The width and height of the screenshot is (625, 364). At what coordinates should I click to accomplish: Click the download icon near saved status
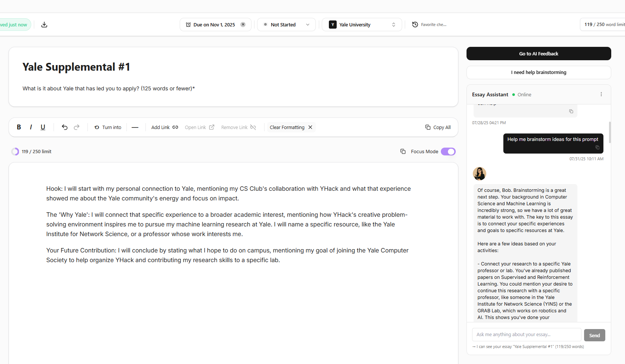click(x=44, y=25)
